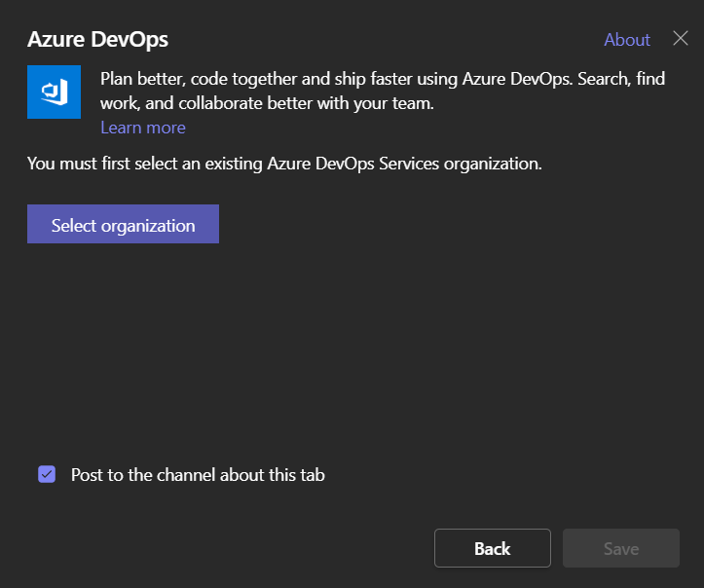704x588 pixels.
Task: Click the Azure DevOps app logo icon
Action: [x=54, y=92]
